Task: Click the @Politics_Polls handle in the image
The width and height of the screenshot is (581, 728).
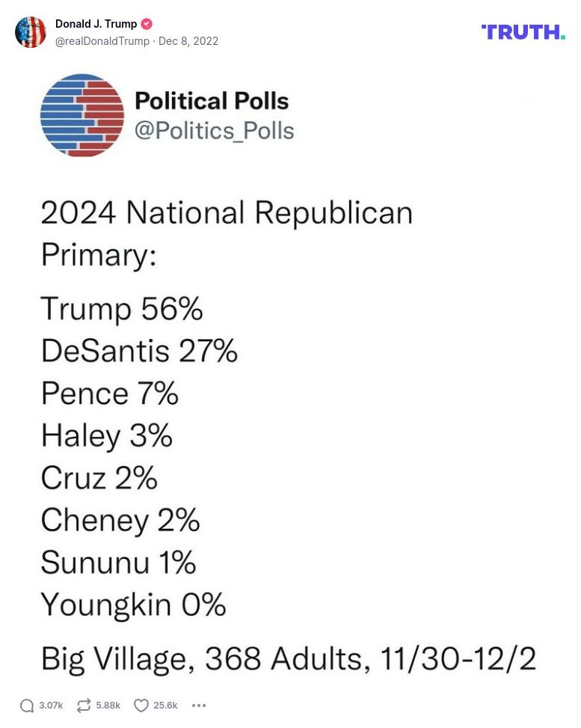Action: coord(214,130)
